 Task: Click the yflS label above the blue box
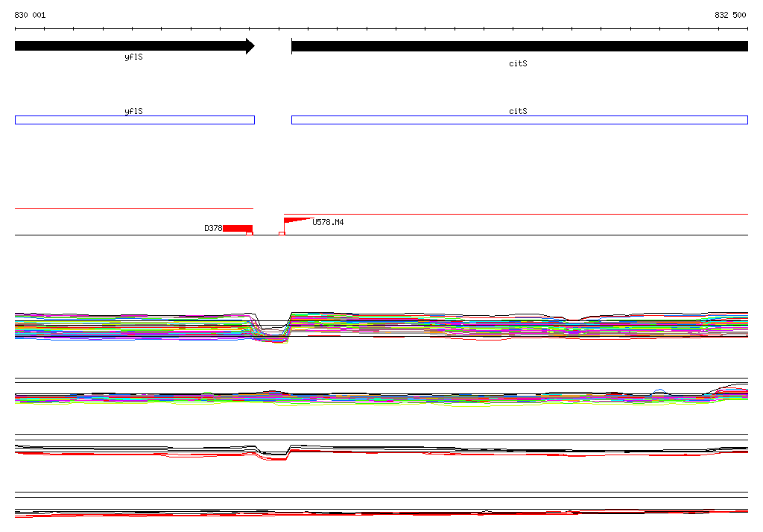pos(134,111)
